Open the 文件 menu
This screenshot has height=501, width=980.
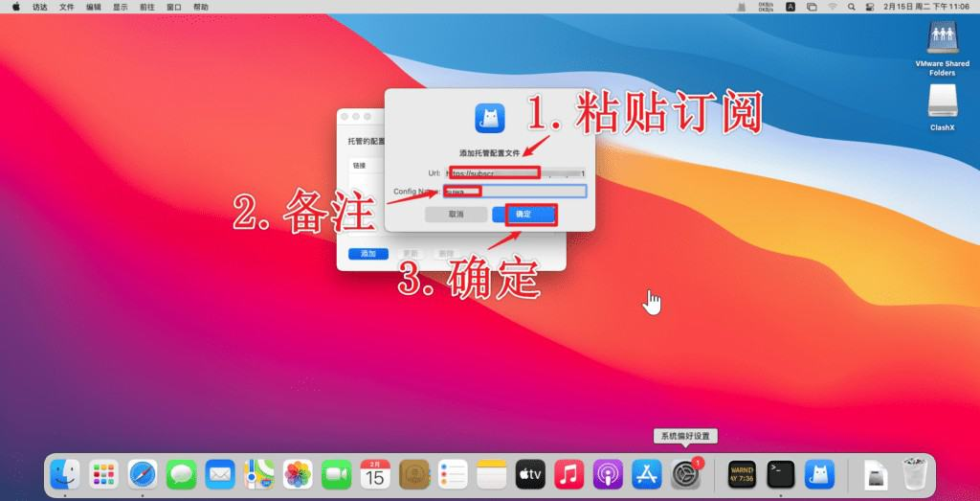66,7
